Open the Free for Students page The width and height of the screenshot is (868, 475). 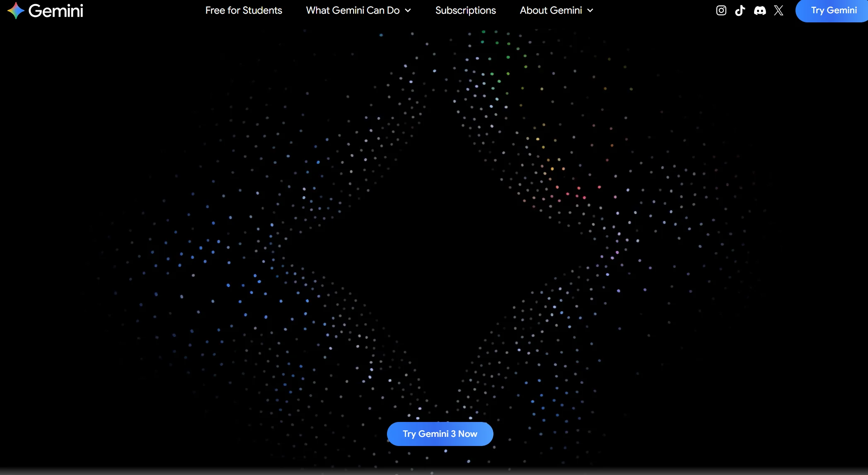244,10
